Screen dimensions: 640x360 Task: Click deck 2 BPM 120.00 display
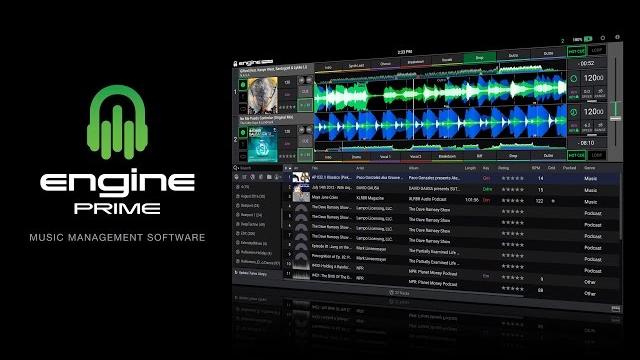coord(593,111)
